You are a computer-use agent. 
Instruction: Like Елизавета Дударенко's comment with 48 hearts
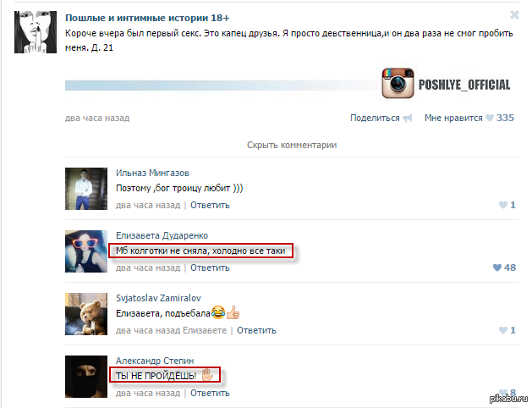497,267
